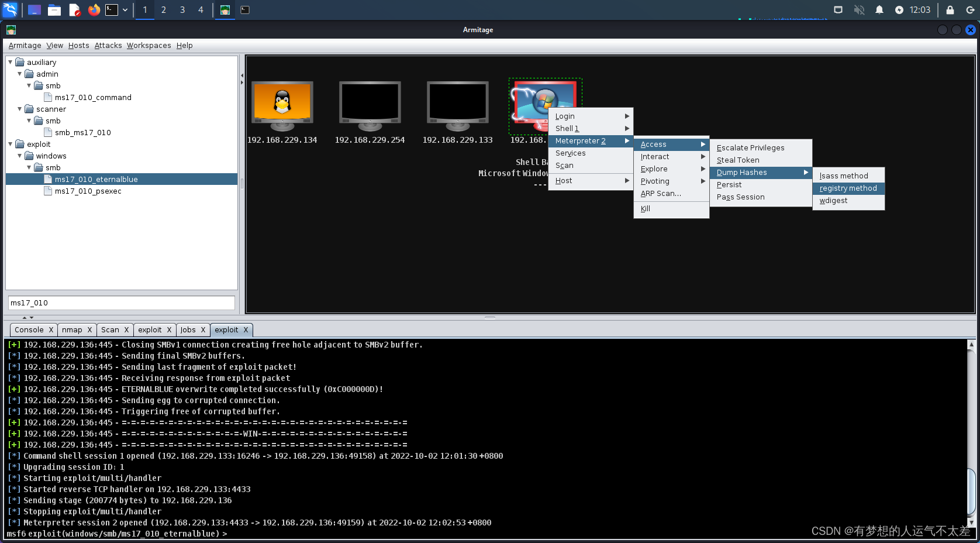Open the Login submenu
This screenshot has width=980, height=543.
click(591, 116)
